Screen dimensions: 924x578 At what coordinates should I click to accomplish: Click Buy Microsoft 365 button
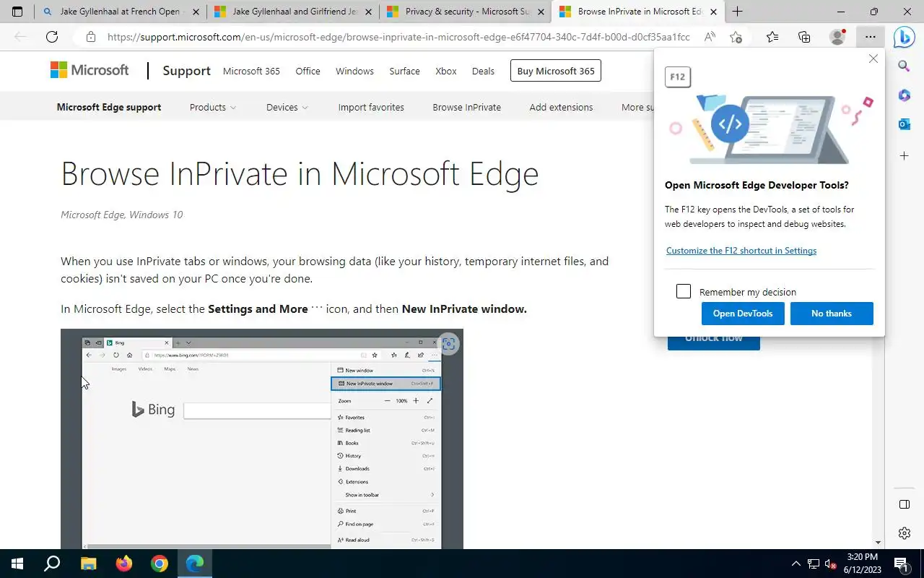(556, 71)
